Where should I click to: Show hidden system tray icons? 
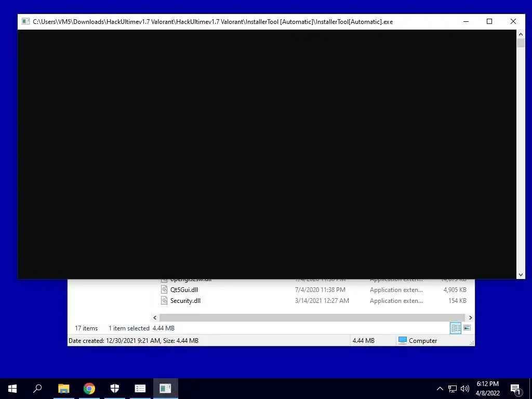[x=440, y=389]
